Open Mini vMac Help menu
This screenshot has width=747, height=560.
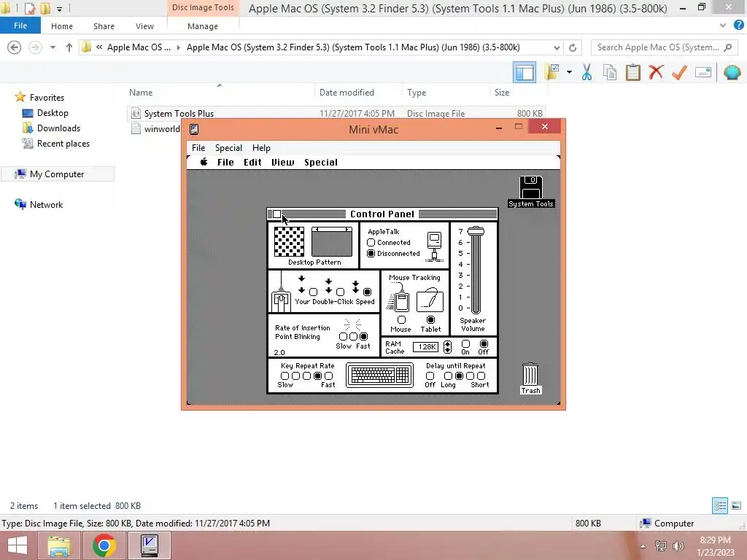coord(261,147)
